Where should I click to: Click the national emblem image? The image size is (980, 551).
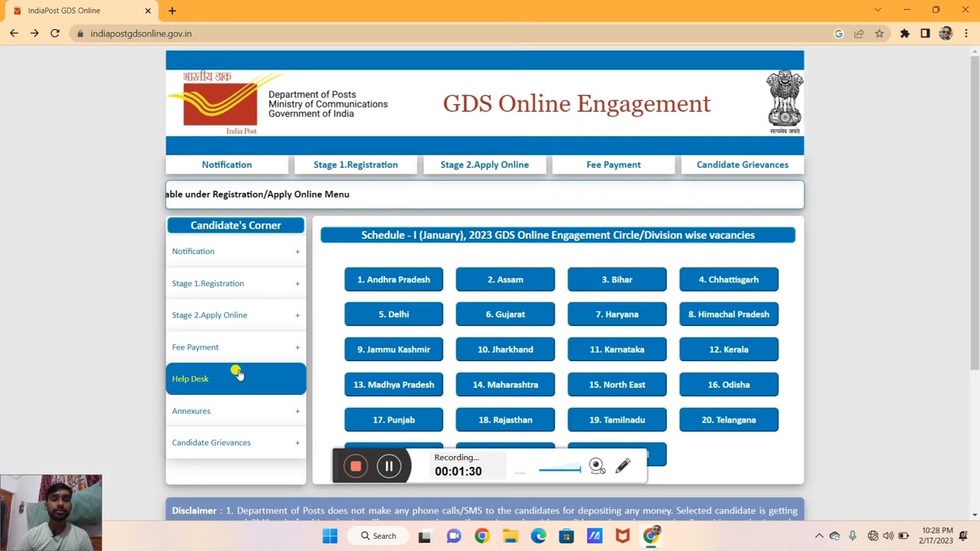[x=785, y=102]
